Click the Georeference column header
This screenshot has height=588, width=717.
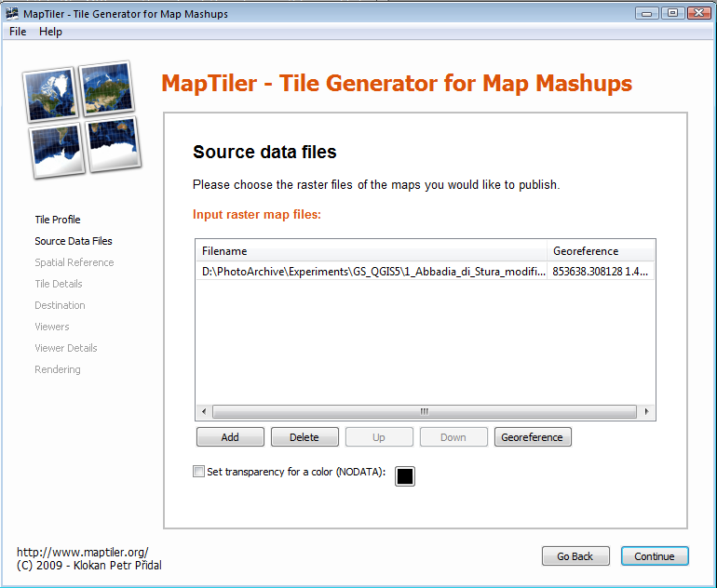pyautogui.click(x=601, y=251)
